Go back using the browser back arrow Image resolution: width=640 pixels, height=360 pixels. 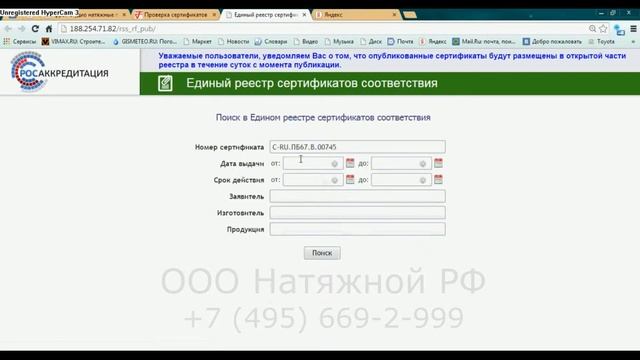(8, 29)
